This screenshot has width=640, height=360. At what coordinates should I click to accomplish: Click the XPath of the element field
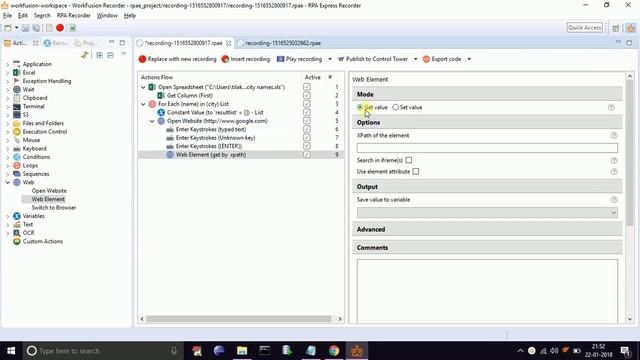click(x=487, y=148)
